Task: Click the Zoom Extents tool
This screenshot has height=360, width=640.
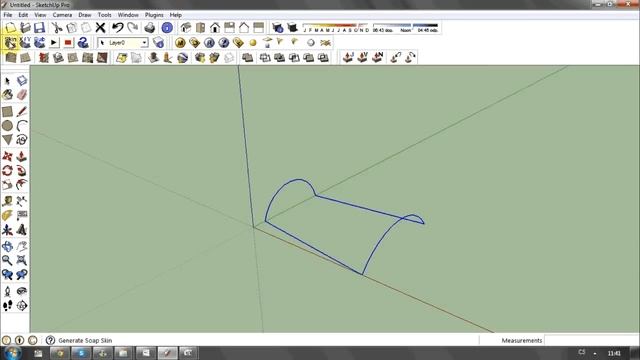Action: click(x=22, y=260)
